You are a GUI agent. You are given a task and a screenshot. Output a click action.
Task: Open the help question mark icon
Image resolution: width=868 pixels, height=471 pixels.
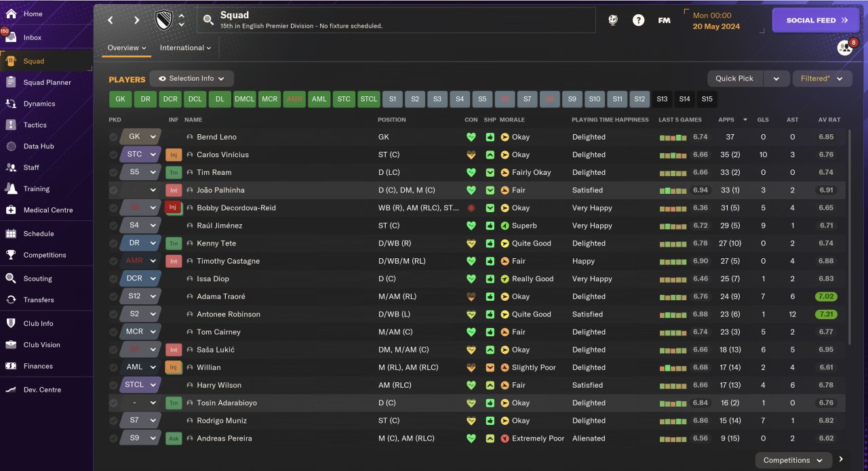click(638, 20)
